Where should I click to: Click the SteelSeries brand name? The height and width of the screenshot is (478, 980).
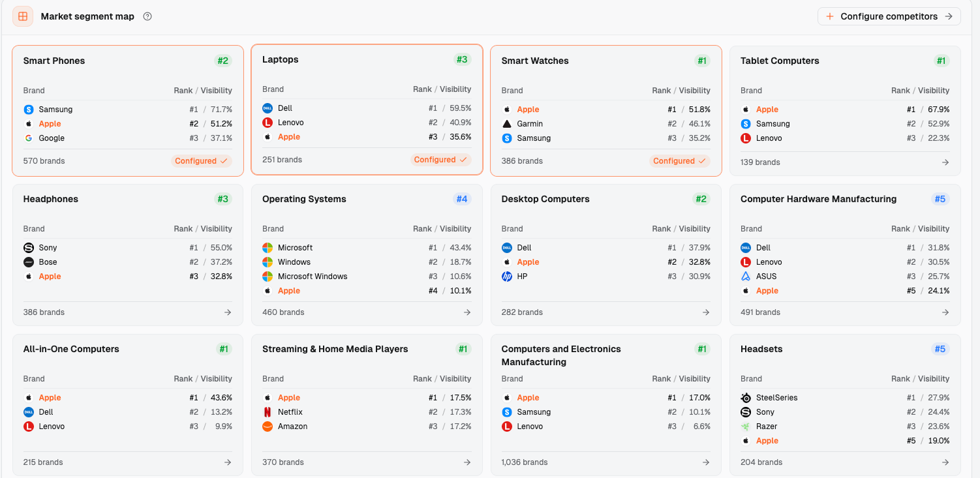click(x=777, y=398)
